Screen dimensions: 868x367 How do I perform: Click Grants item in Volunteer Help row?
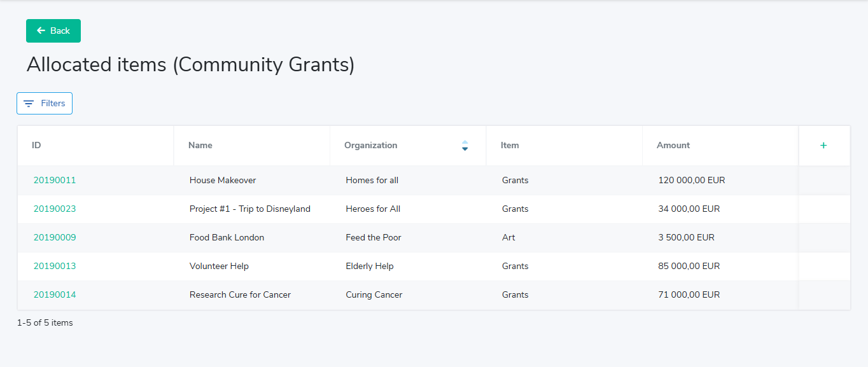(515, 266)
